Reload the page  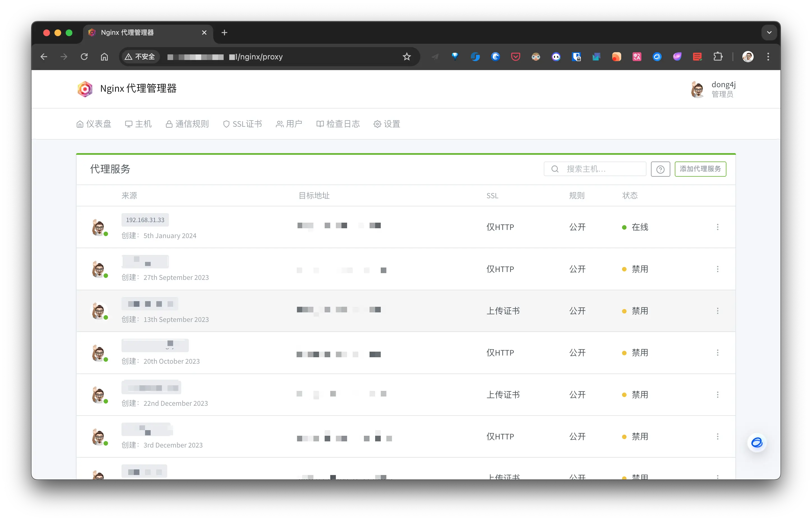tap(84, 57)
